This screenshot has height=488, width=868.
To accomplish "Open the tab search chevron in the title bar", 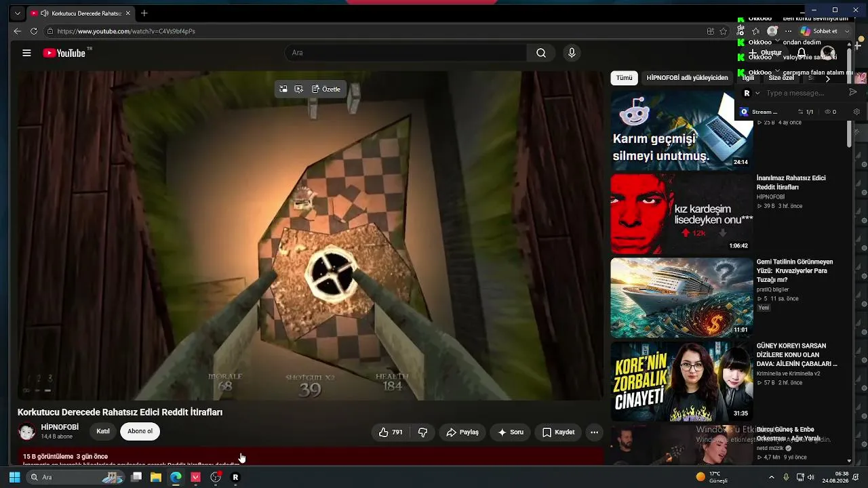I will pyautogui.click(x=17, y=13).
